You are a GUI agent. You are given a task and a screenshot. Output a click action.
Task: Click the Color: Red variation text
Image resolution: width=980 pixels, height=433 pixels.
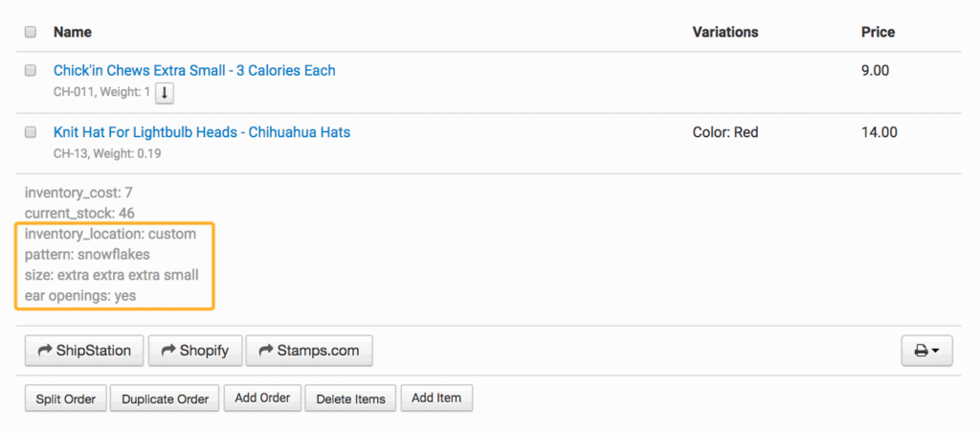[724, 132]
